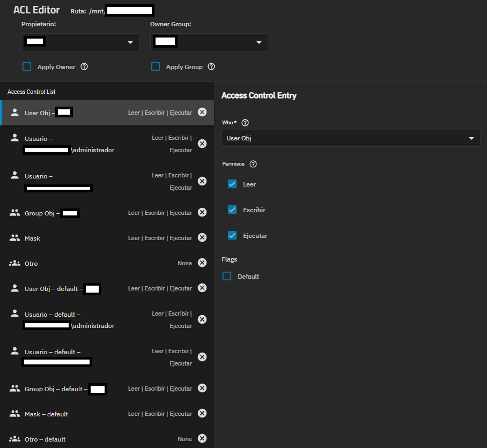
Task: Click the group icon of Mask row
Action: pos(14,238)
